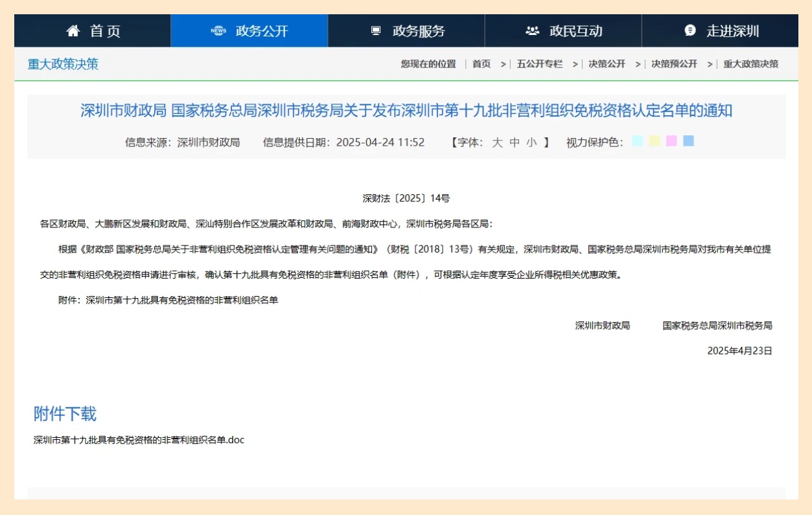Click the NEWS globe icon beside 政务公开

(x=219, y=31)
